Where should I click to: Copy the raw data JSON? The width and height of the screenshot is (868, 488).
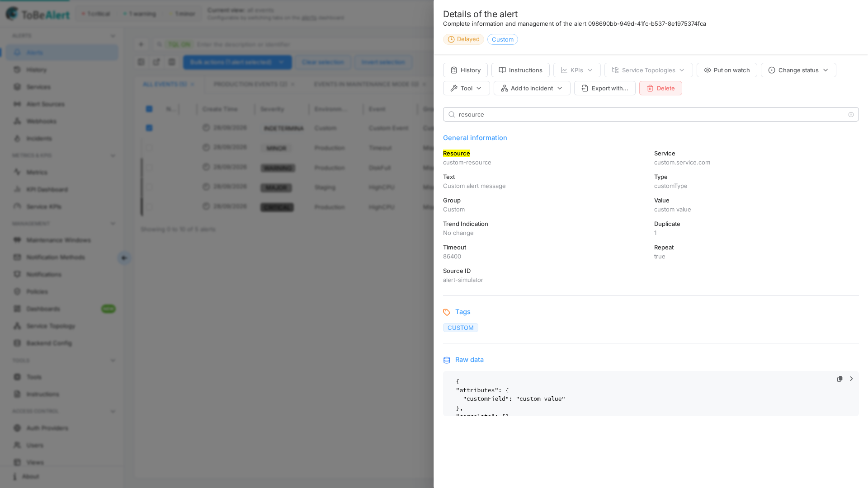[x=840, y=379]
